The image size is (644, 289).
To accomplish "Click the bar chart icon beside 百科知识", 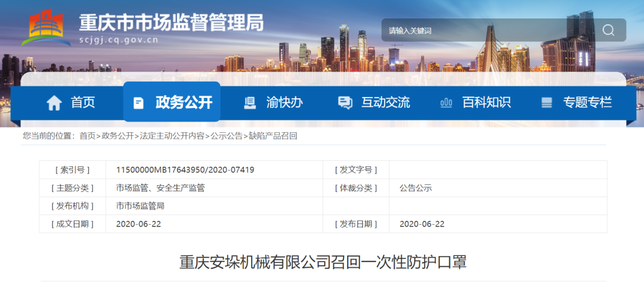I will coord(445,103).
